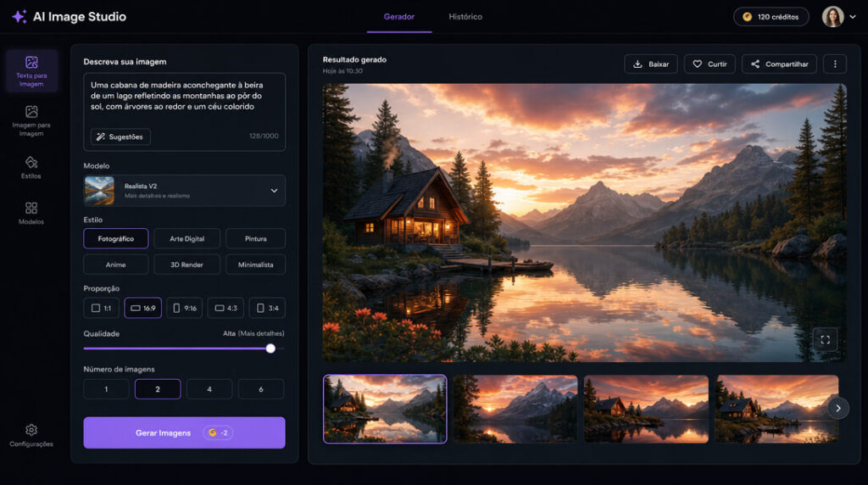868x485 pixels.
Task: Select the 9:16 proportion option
Action: (184, 308)
